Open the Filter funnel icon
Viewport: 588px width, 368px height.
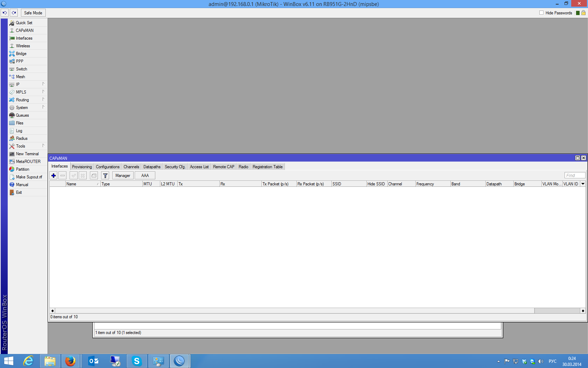105,176
